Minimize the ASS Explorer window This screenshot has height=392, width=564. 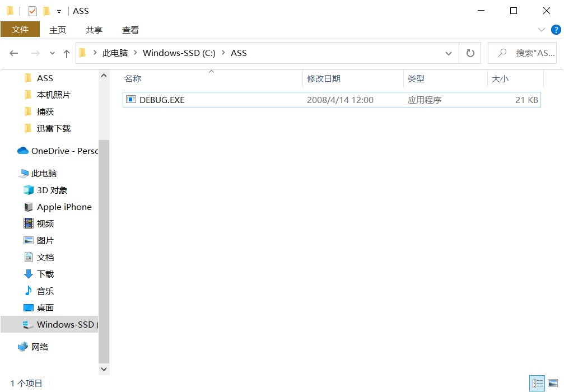[x=481, y=11]
